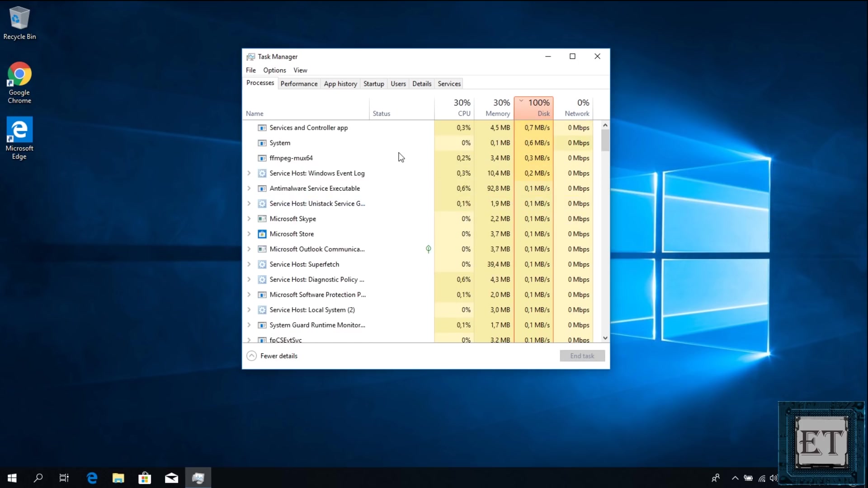Click the Microsoft Outlook Communications process icon

click(262, 249)
